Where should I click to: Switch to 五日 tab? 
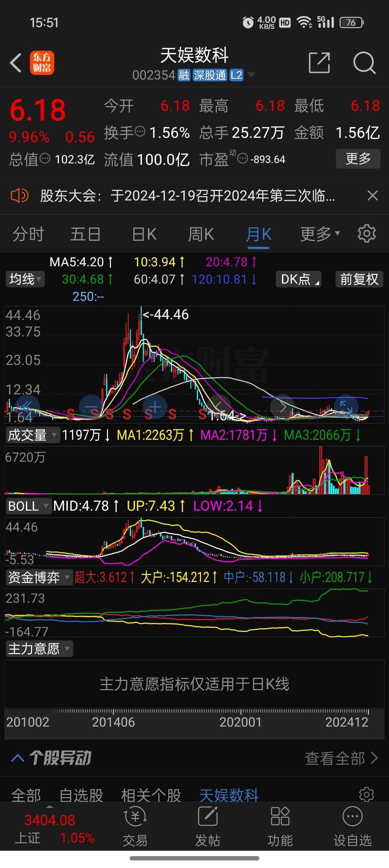coord(85,234)
